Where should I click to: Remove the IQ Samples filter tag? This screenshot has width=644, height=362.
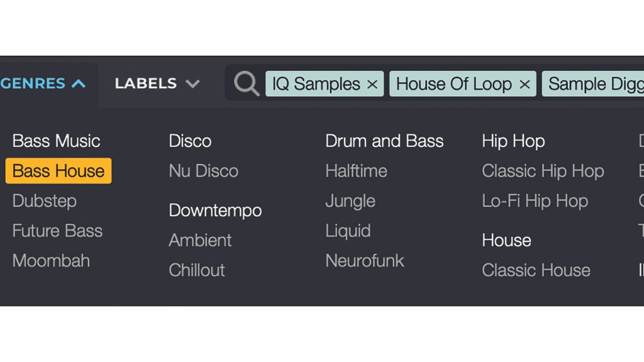tap(372, 85)
